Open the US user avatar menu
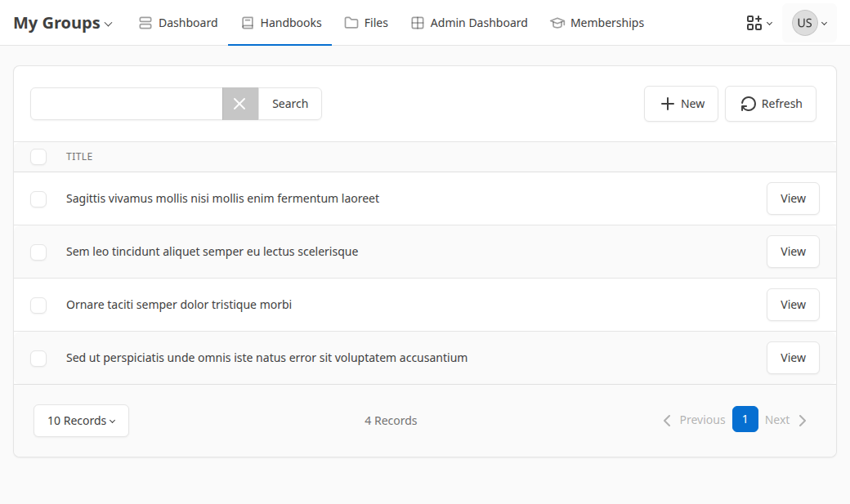Viewport: 850px width, 504px height. (x=809, y=23)
